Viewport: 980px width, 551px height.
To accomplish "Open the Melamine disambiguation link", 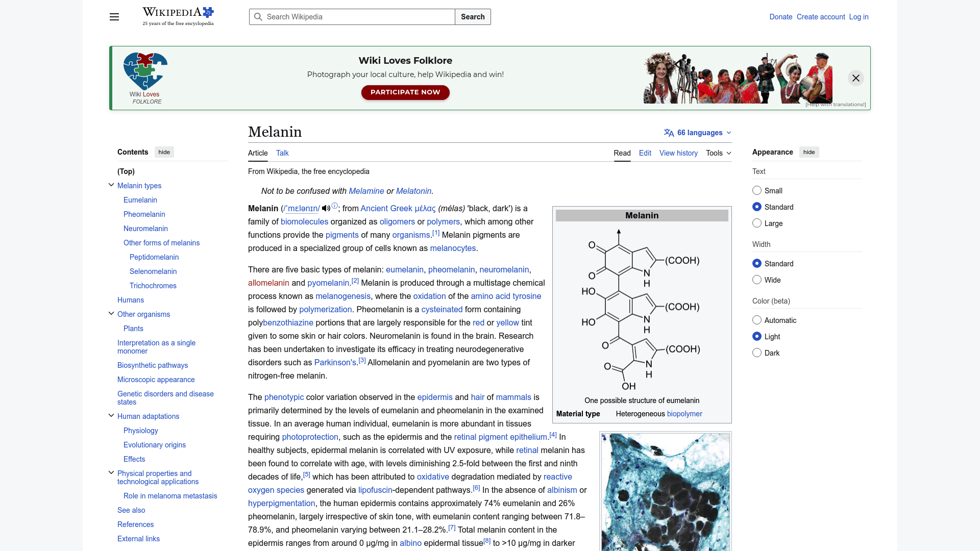I will 366,191.
